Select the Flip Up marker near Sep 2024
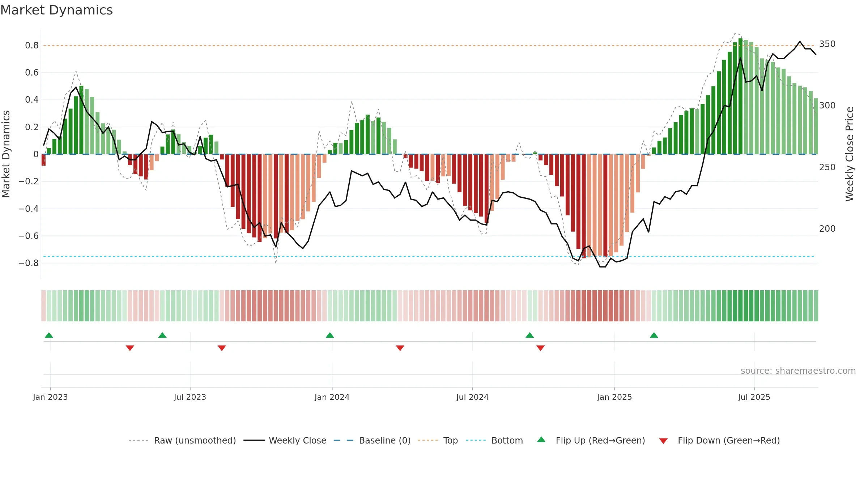Screen dimensions: 868x488 click(x=530, y=335)
